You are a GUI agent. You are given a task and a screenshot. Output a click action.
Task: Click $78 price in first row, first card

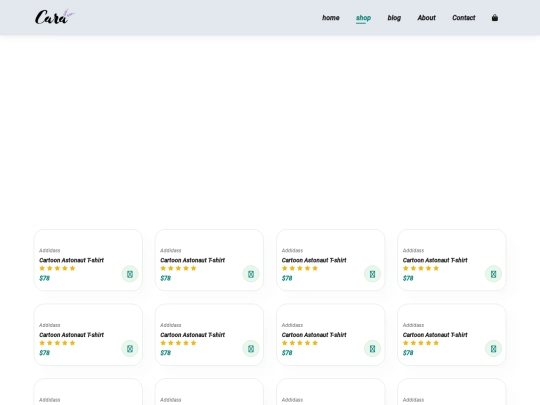(44, 278)
